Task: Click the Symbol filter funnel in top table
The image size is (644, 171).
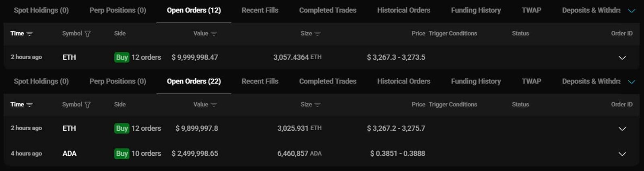Action: pos(88,34)
